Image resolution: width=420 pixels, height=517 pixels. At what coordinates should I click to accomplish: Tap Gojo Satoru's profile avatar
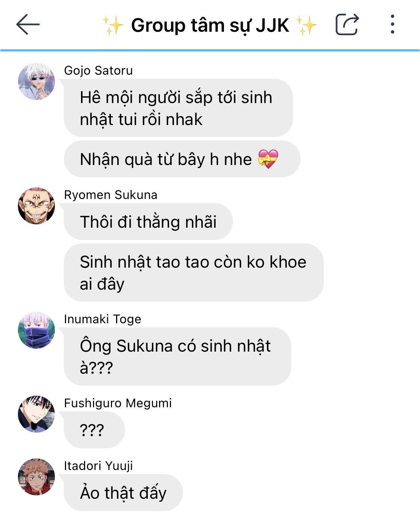[x=37, y=81]
